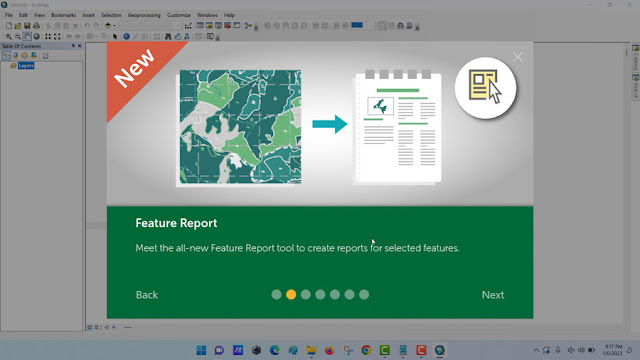The width and height of the screenshot is (640, 360).
Task: Open the Windows menu
Action: [207, 15]
